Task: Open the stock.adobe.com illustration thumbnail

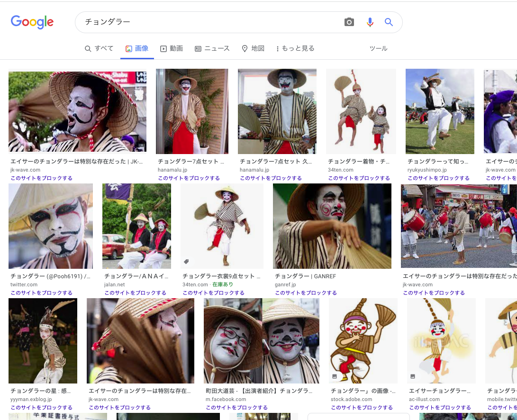Action: [x=363, y=340]
